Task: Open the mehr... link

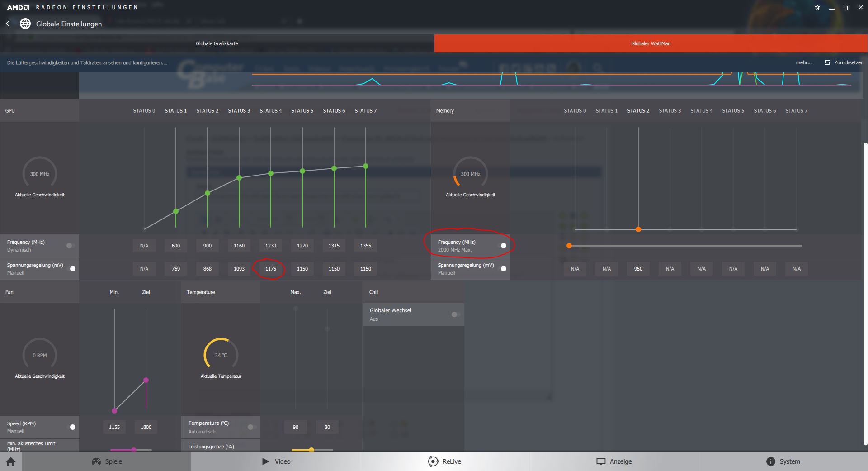Action: (804, 62)
